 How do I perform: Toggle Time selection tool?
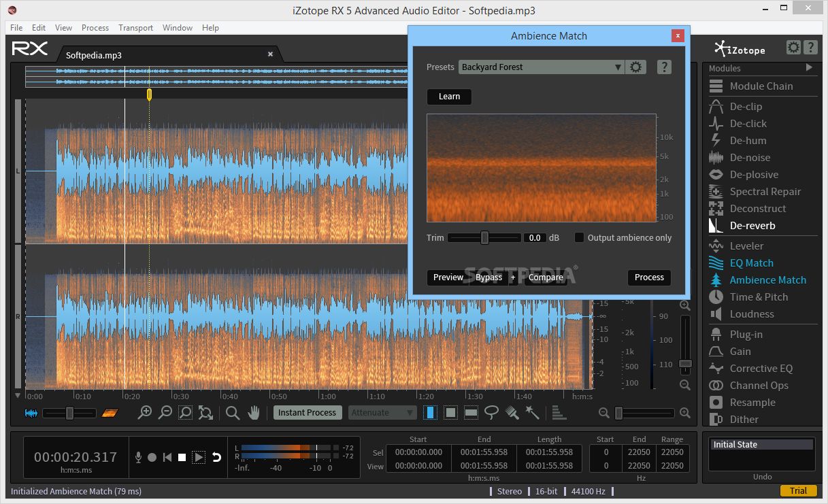(x=430, y=412)
